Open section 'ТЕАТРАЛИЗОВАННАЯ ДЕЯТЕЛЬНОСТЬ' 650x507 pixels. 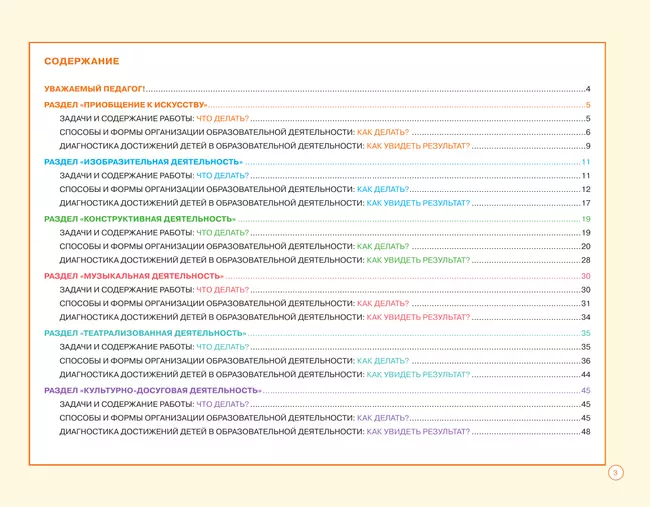(145, 333)
